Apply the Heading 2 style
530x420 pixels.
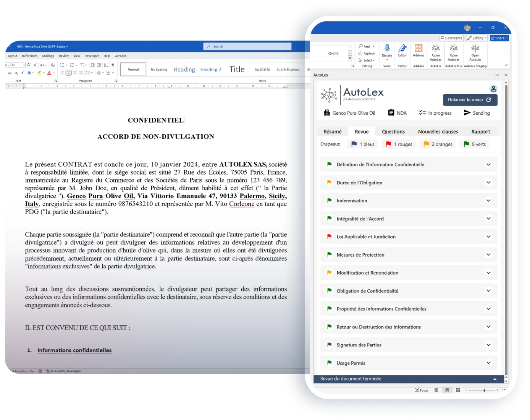click(x=211, y=69)
